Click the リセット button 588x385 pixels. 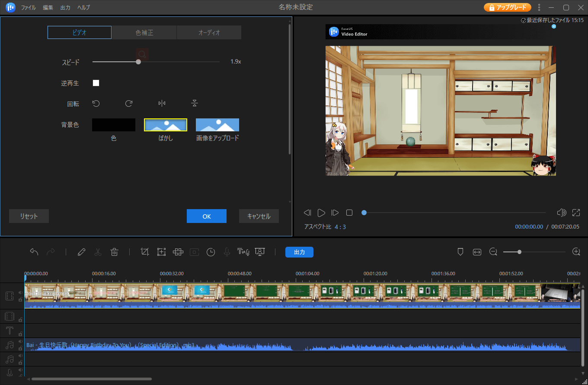coord(29,216)
